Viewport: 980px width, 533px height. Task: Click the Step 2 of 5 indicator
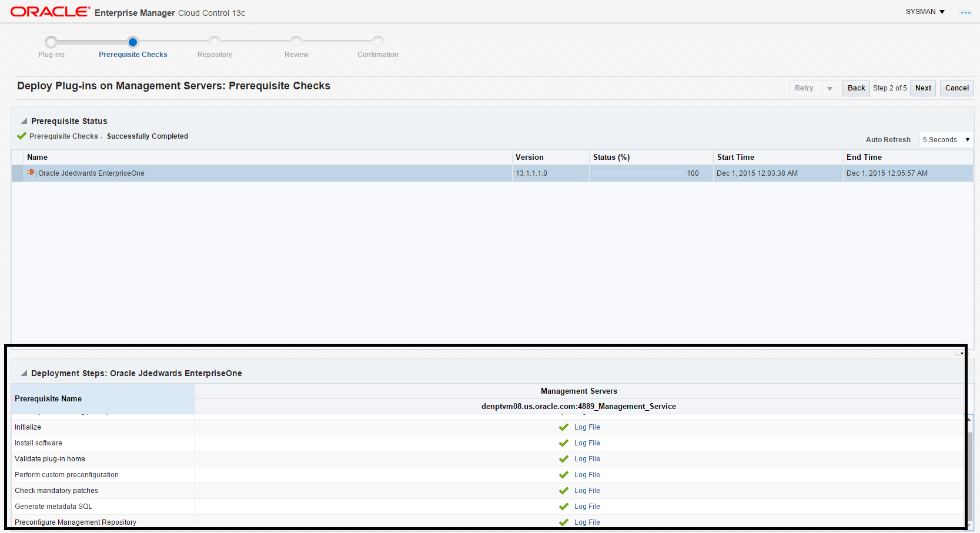coord(889,88)
